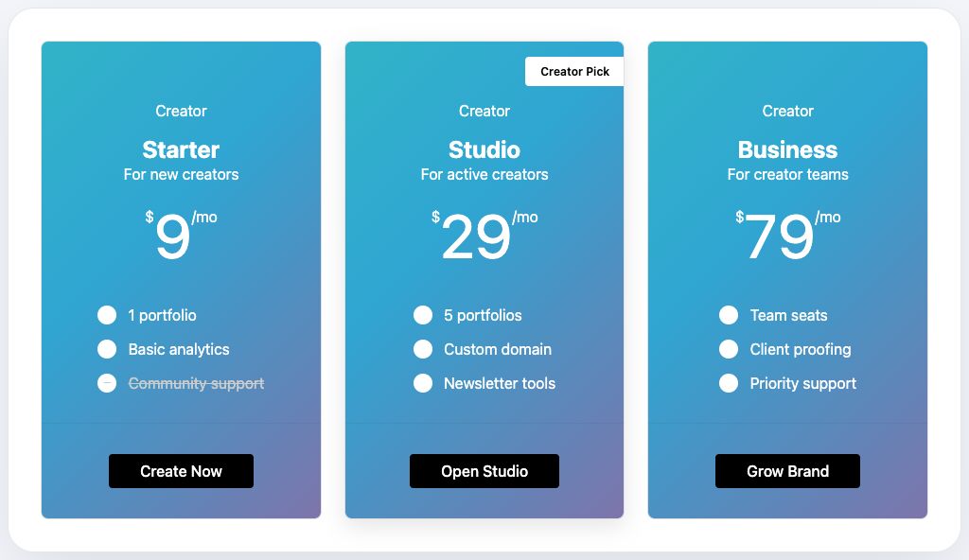Click the bullet icon beside Team seats
969x560 pixels.
729,315
